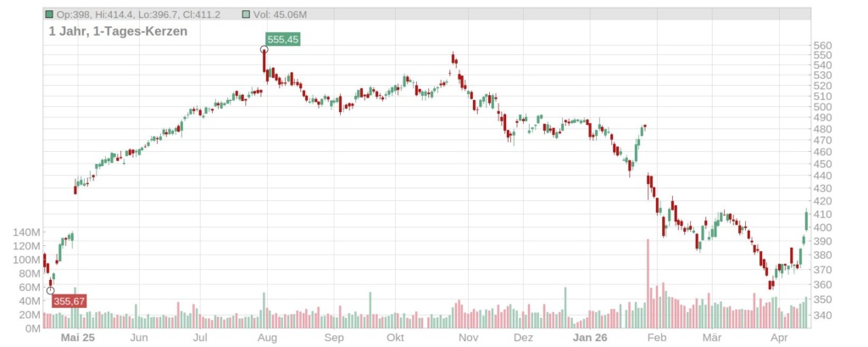Image resolution: width=868 pixels, height=347 pixels.
Task: Click the latest green candle in April
Action: (805, 220)
